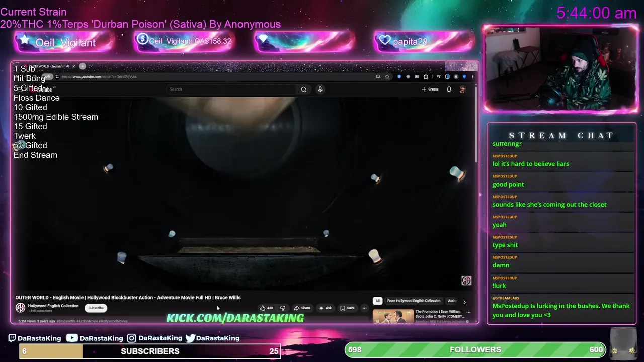Screen dimensions: 644x362
Task: Share the OUTER WORLD video
Action: 302,308
